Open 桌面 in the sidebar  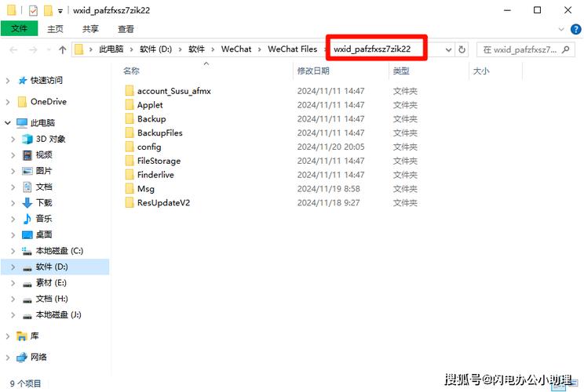44,235
